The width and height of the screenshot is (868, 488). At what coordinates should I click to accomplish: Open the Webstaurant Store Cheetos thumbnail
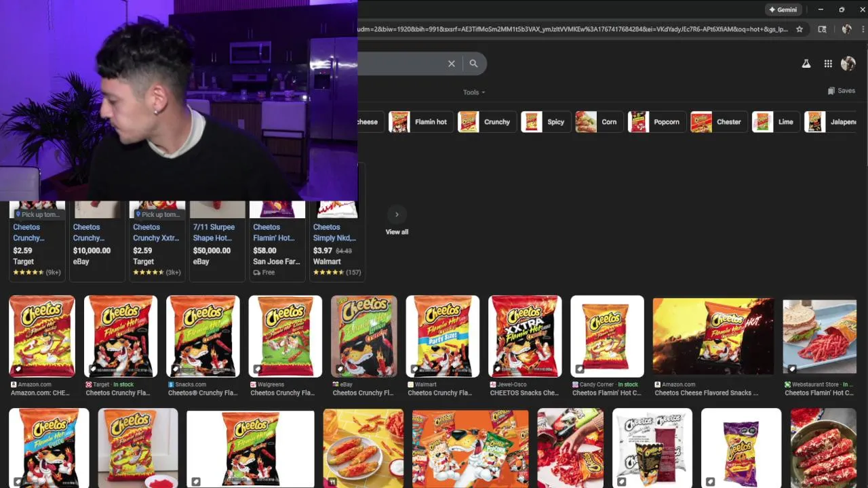(820, 336)
